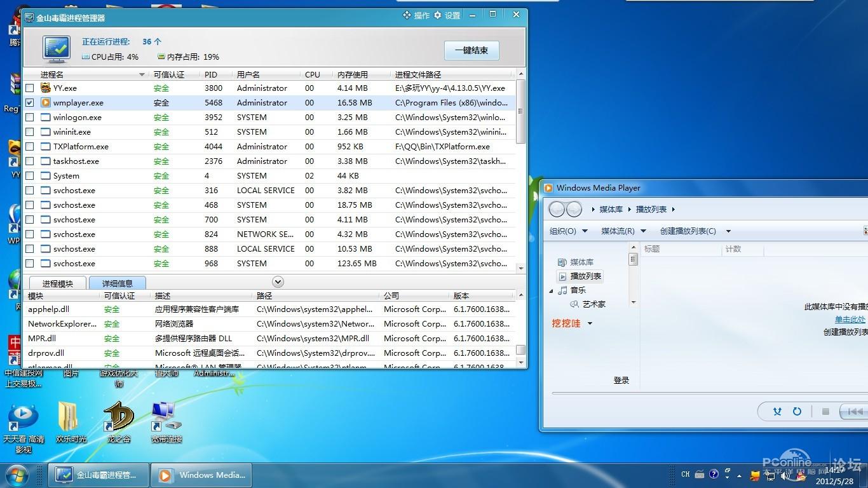
Task: Collapse the details panel with the circle chevron
Action: [x=278, y=281]
